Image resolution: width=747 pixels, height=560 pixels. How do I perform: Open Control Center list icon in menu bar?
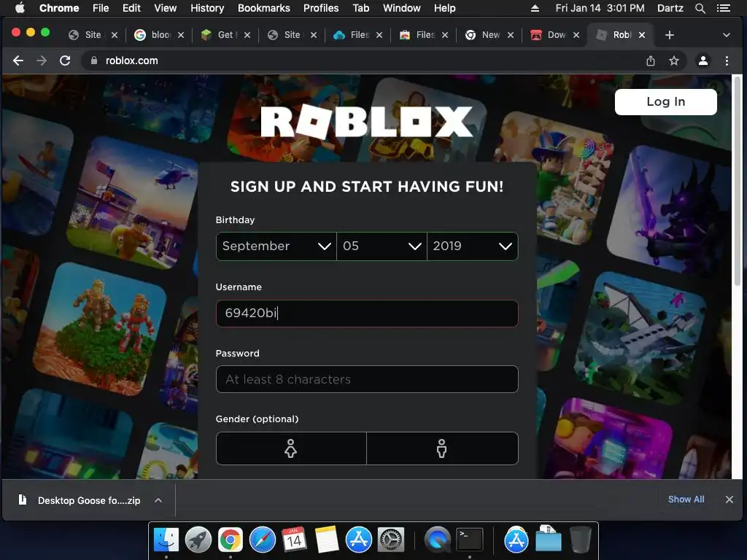point(723,8)
